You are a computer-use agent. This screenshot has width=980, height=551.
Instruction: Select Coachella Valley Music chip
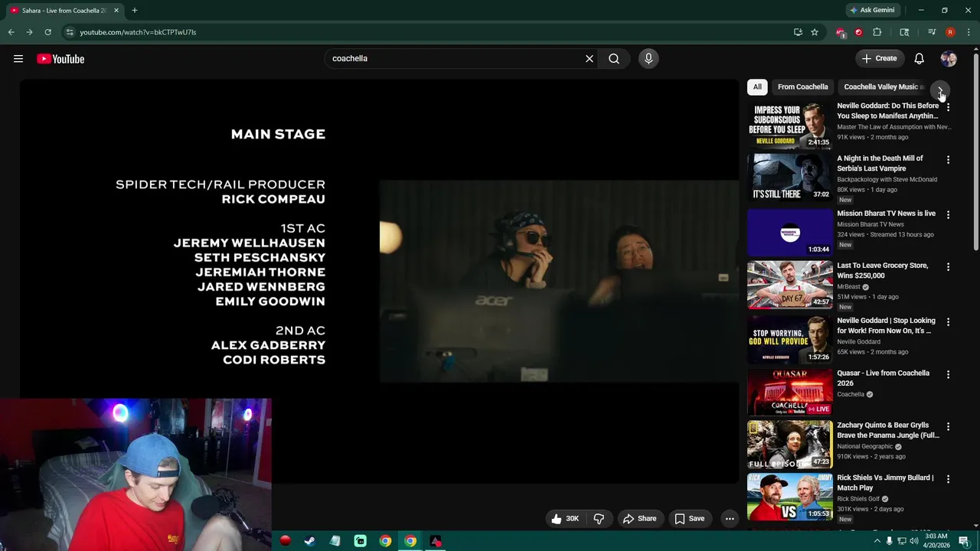(884, 87)
